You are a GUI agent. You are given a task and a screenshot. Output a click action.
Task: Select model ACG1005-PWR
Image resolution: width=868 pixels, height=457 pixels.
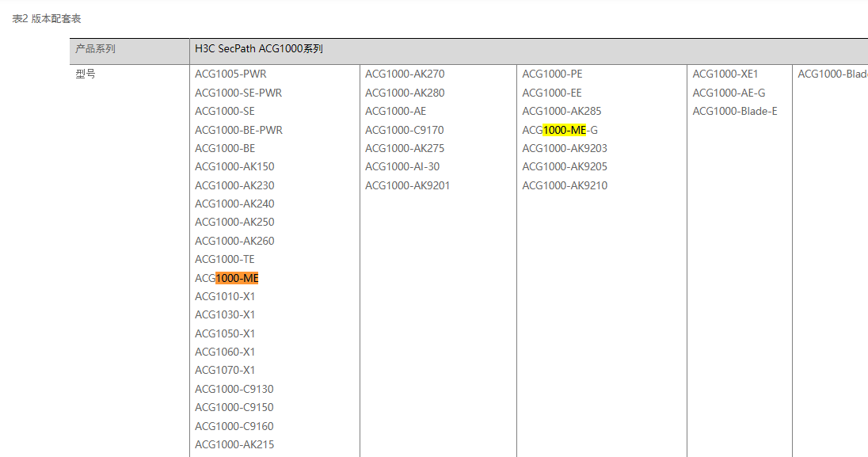(230, 74)
